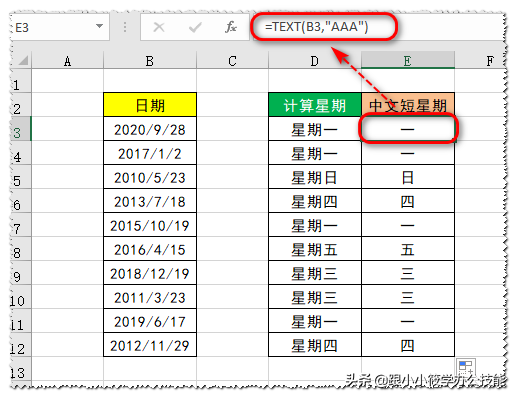Click the formula bar's vertical dots handle

(125, 27)
